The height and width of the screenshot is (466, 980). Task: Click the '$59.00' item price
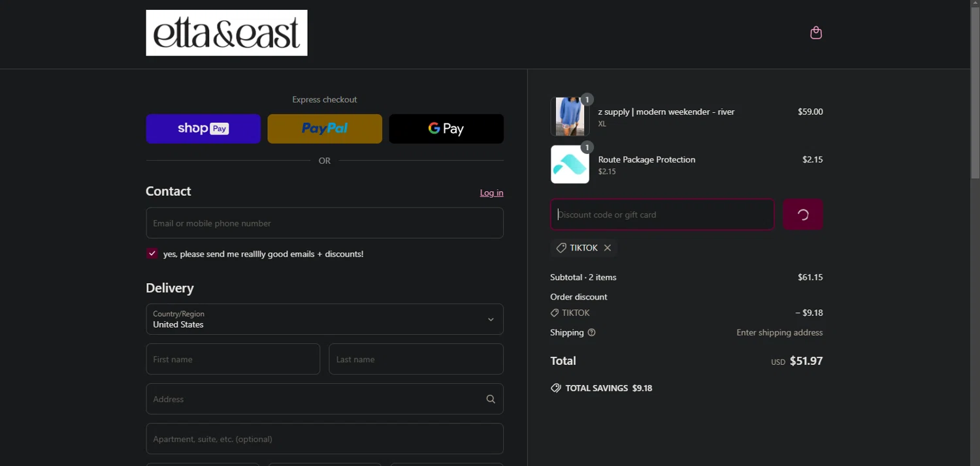click(810, 112)
